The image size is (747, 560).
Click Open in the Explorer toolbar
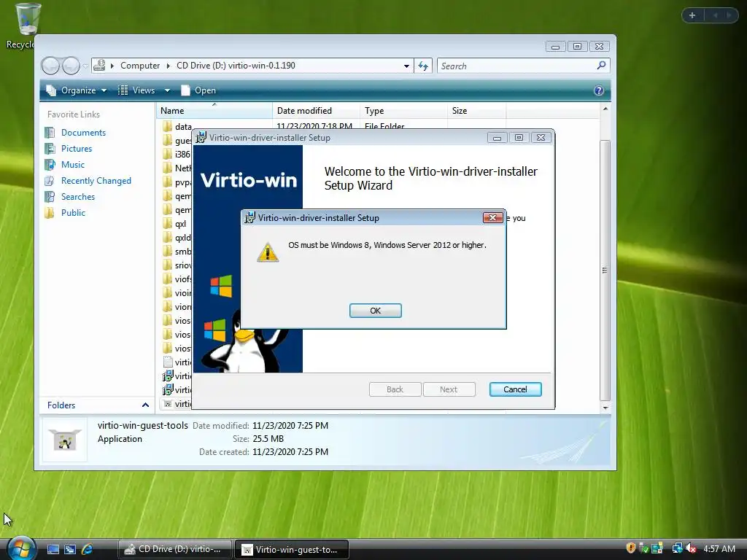click(x=198, y=90)
